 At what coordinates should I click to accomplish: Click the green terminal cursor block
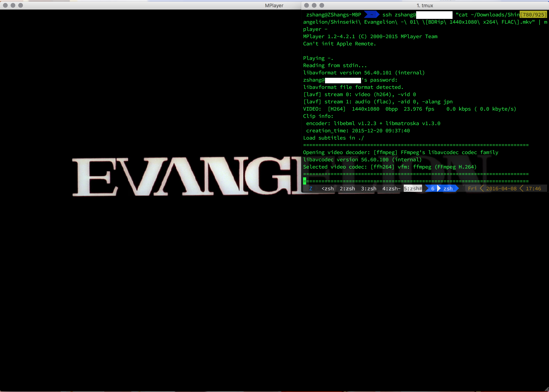305,181
